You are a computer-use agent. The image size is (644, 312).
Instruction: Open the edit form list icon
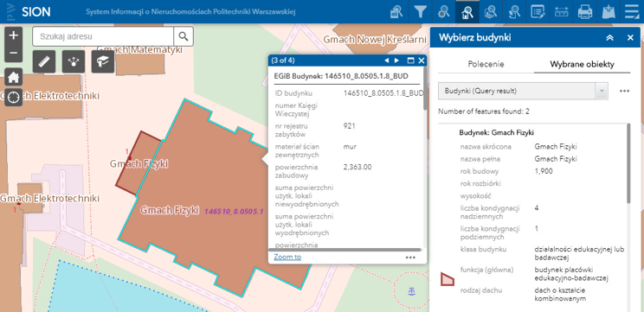pyautogui.click(x=538, y=11)
